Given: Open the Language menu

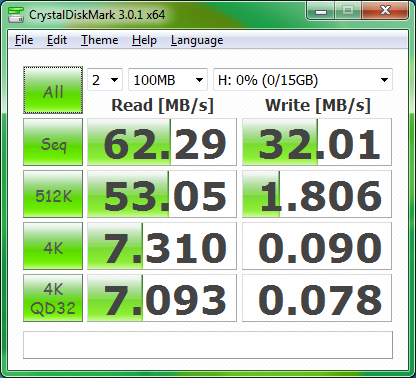Looking at the screenshot, I should [197, 40].
